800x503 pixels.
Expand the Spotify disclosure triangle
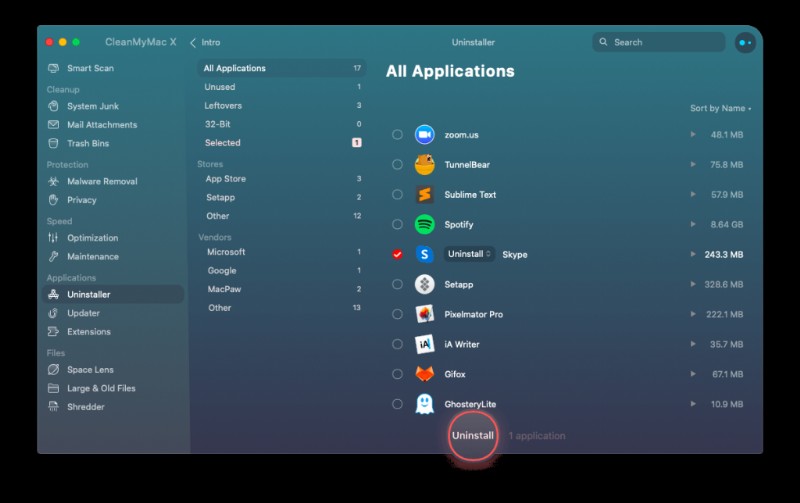[693, 224]
